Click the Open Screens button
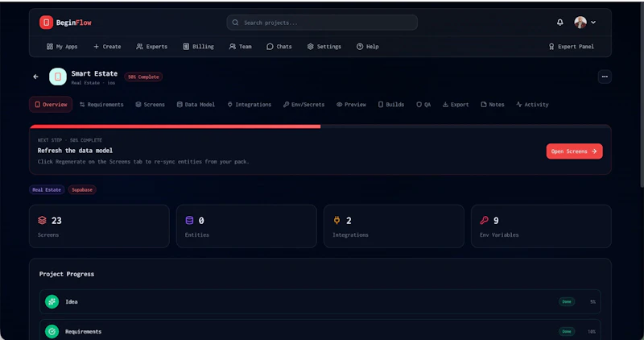 click(x=574, y=151)
